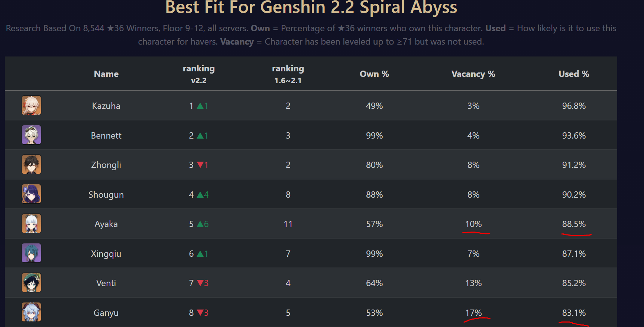The height and width of the screenshot is (327, 644).
Task: Click the ranking 1.6~2.1 header
Action: click(288, 74)
